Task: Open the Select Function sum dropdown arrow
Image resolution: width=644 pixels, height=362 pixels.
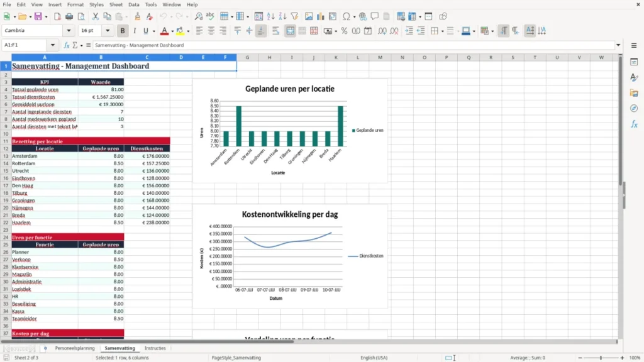Action: coord(81,45)
